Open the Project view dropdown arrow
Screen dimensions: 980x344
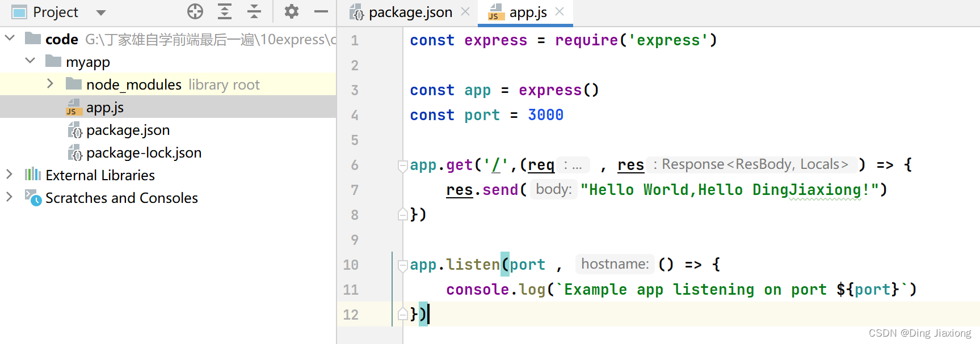101,12
